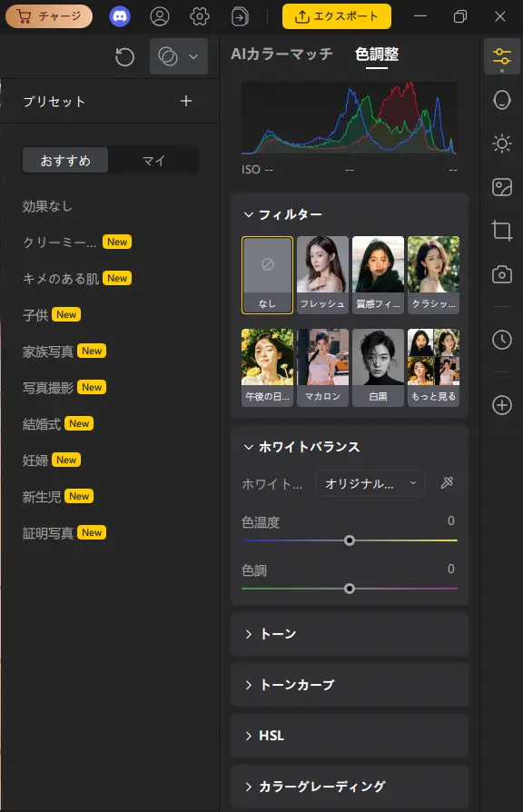Screen dimensions: 523x812
Task: Open the settings gear icon
Action: tap(200, 16)
